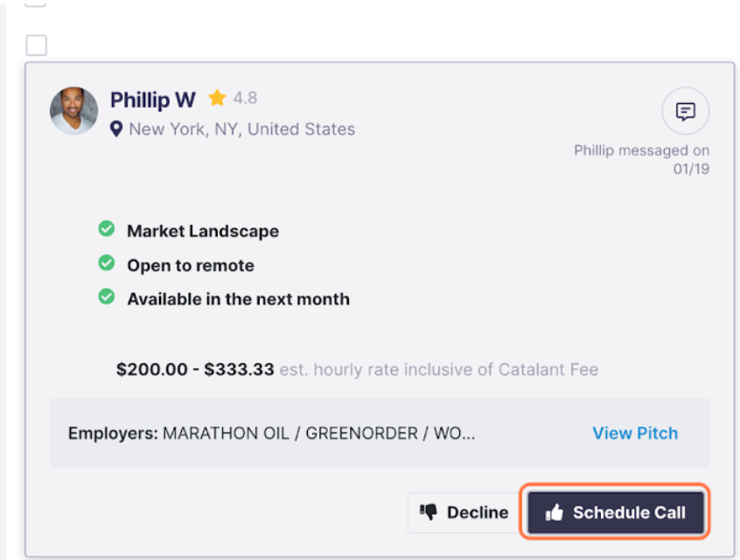Click the Decline button text

click(478, 512)
